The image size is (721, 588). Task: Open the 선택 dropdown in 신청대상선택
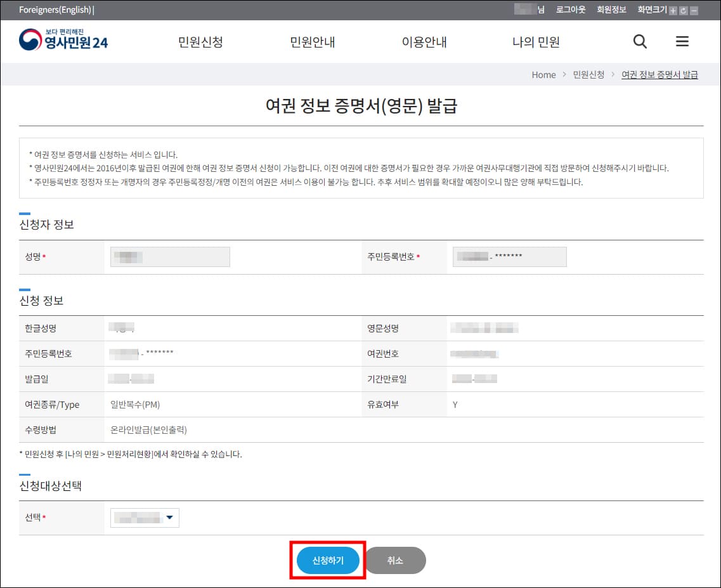[x=144, y=517]
